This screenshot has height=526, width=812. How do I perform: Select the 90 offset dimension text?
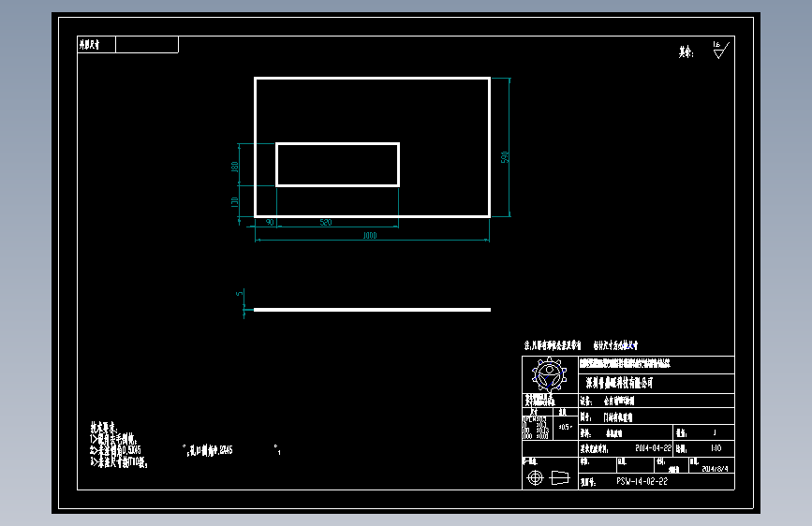click(x=270, y=222)
